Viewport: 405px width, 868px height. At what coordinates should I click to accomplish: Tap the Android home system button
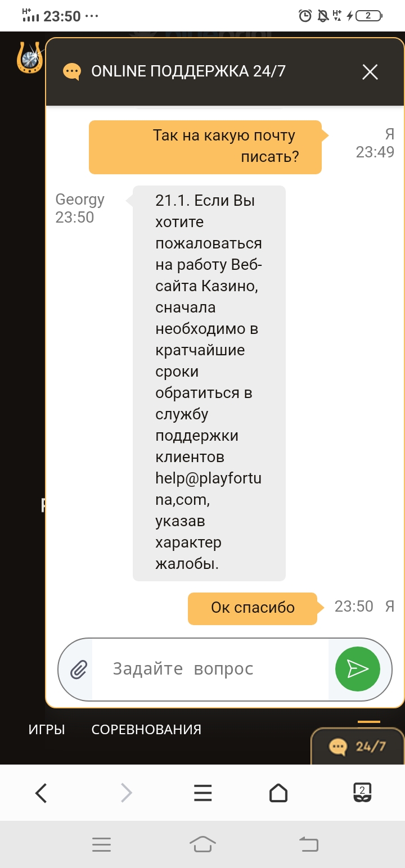[202, 844]
